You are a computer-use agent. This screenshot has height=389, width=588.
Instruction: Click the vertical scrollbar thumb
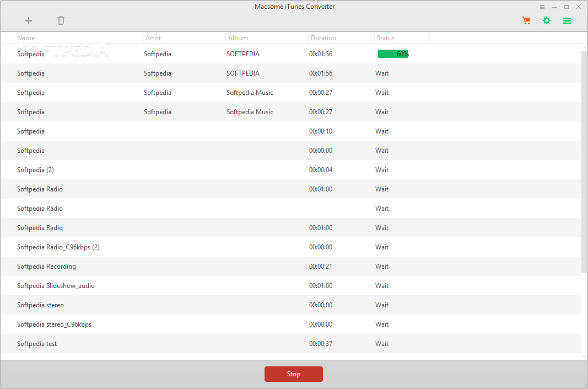pyautogui.click(x=584, y=162)
